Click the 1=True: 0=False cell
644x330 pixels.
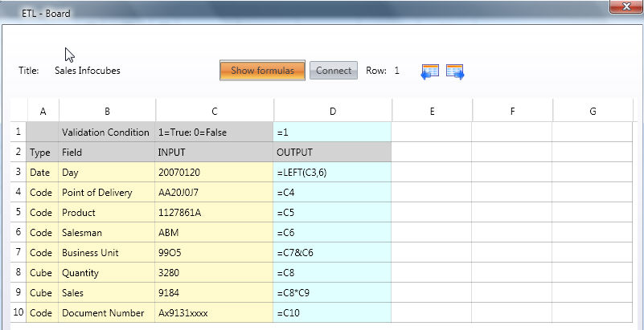coord(214,132)
